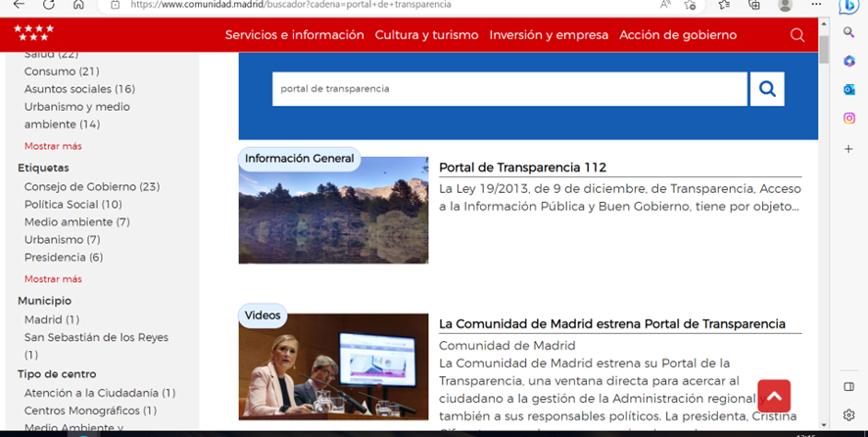Click the browser address bar URL
The height and width of the screenshot is (437, 868).
pyautogui.click(x=291, y=5)
